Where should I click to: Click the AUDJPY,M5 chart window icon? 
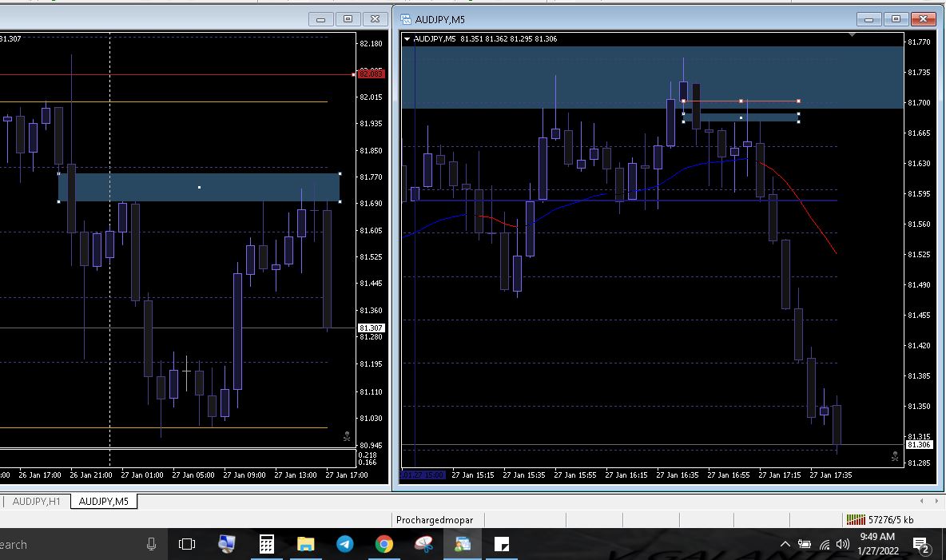click(x=406, y=19)
